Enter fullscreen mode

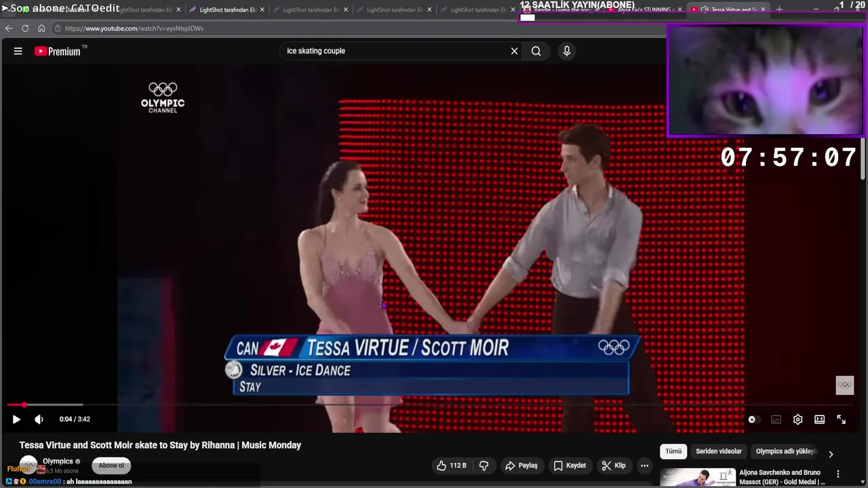click(x=842, y=420)
